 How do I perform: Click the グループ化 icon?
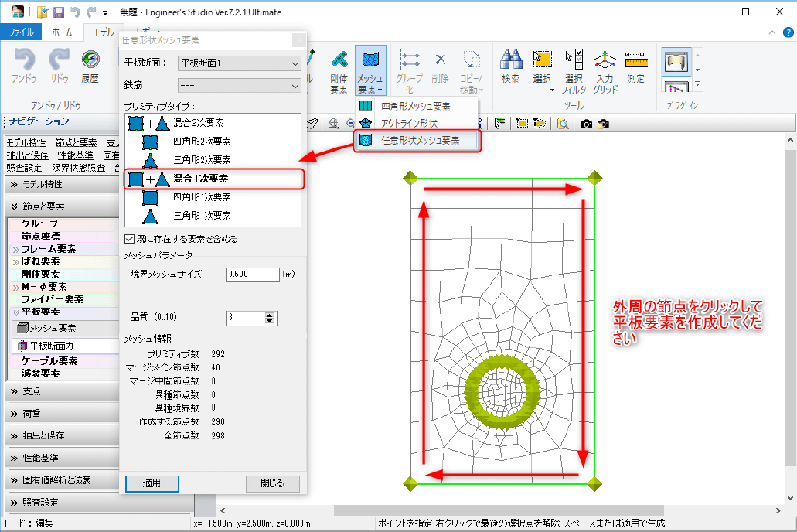coord(409,71)
